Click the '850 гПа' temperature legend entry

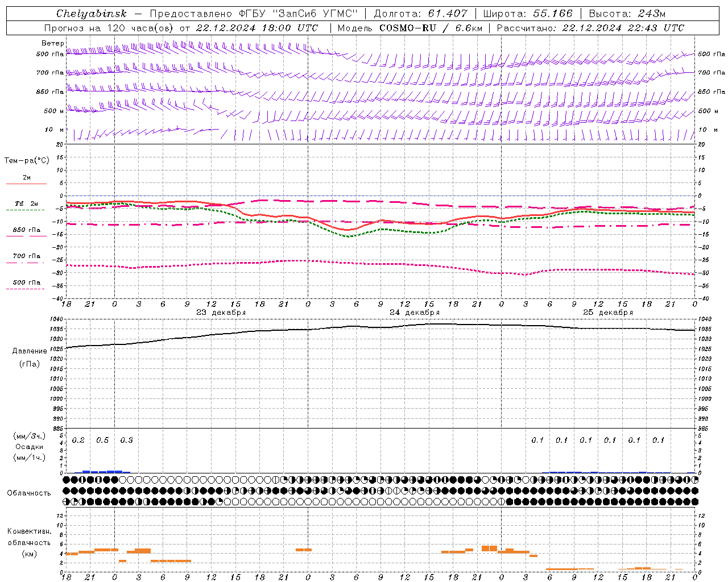coord(27,230)
